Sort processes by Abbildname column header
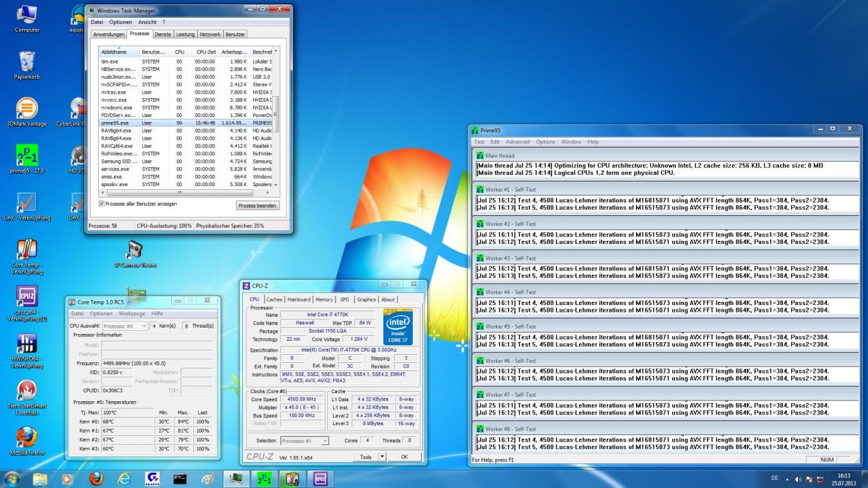The image size is (868, 488). [x=119, y=52]
